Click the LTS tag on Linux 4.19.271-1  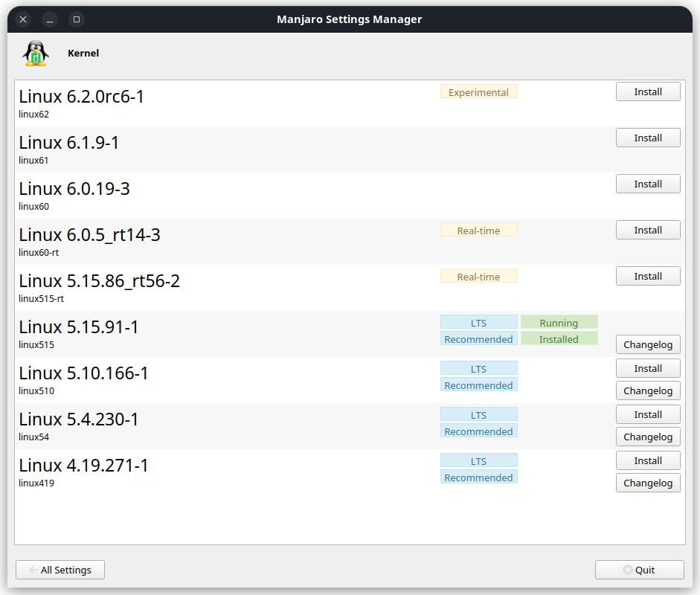pyautogui.click(x=478, y=460)
